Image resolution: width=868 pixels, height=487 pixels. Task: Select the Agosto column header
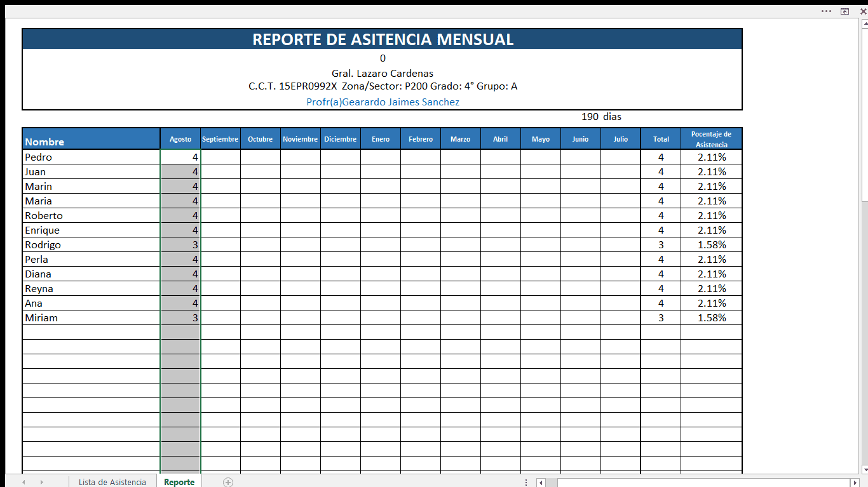click(x=180, y=138)
